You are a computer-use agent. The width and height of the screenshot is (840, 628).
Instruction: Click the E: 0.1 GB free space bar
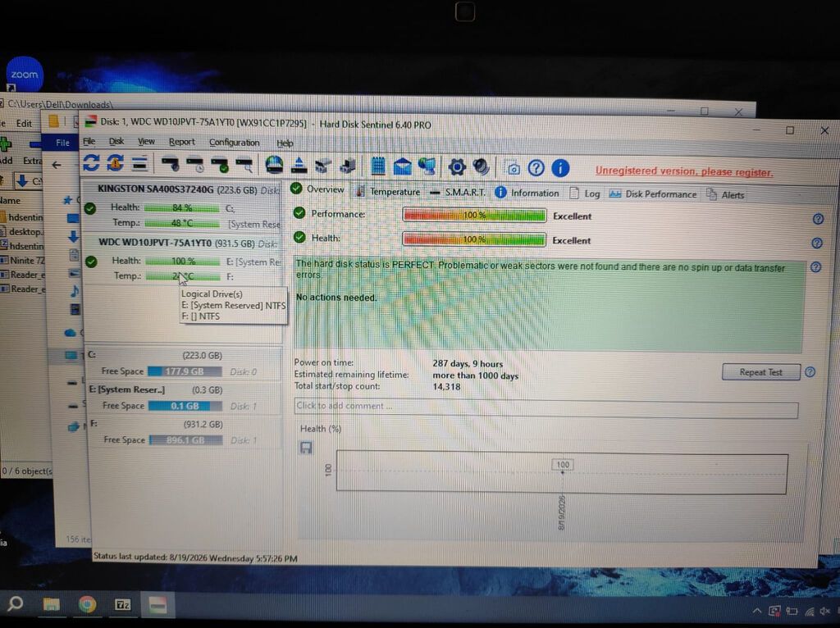point(185,406)
